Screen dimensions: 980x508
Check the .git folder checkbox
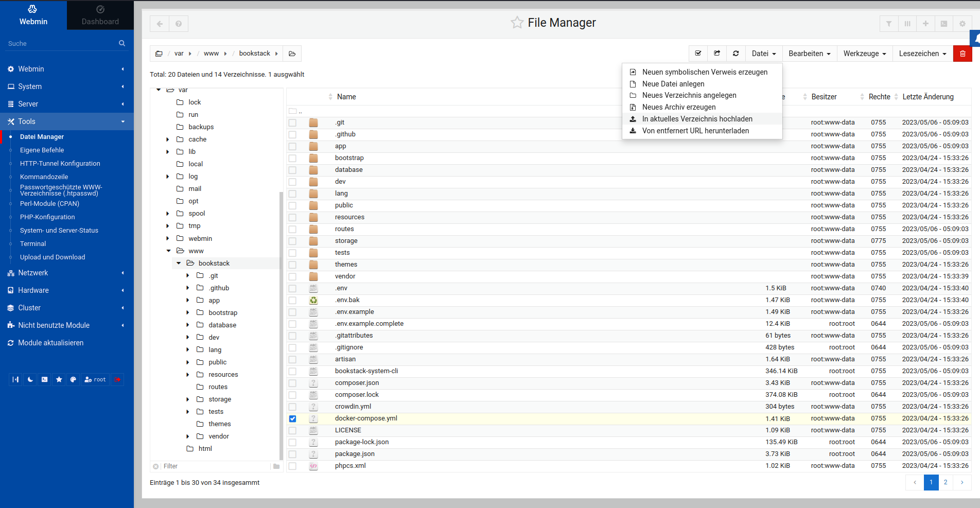292,122
